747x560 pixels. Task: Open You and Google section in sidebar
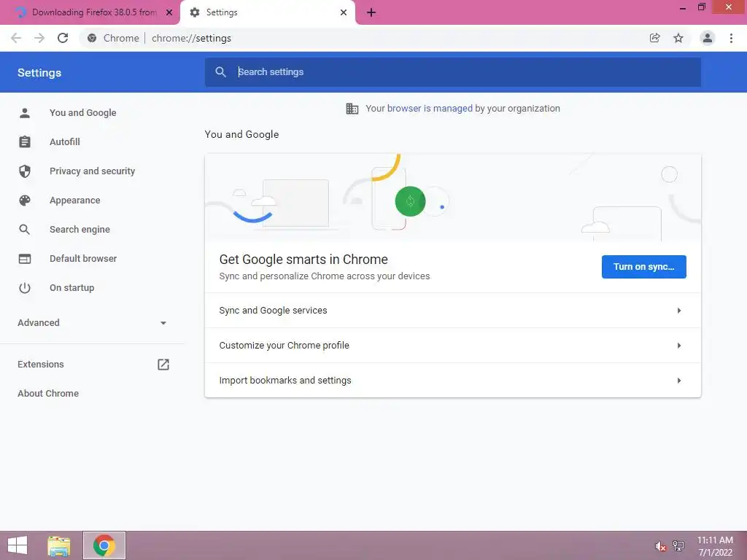click(x=83, y=113)
